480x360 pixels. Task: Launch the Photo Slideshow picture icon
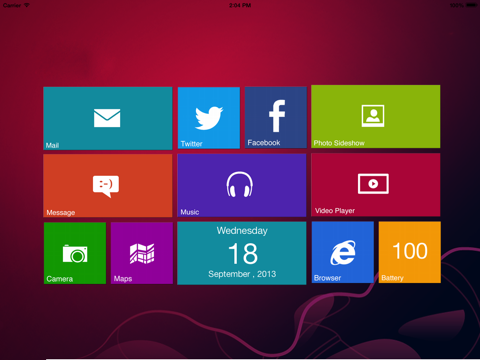click(373, 116)
